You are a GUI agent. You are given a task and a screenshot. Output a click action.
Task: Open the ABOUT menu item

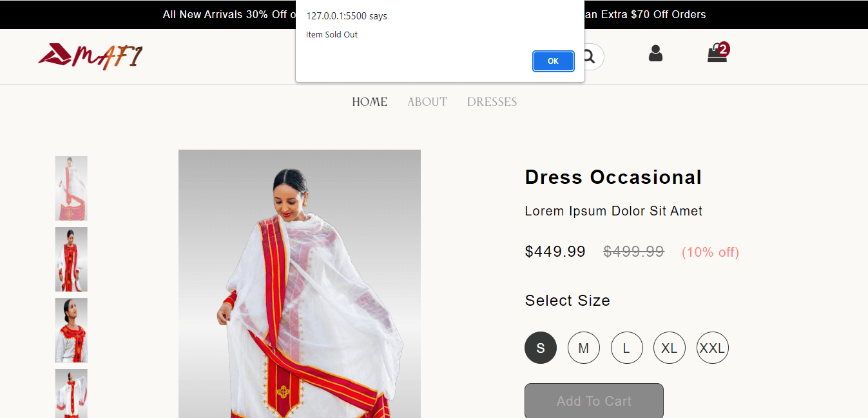click(x=427, y=102)
